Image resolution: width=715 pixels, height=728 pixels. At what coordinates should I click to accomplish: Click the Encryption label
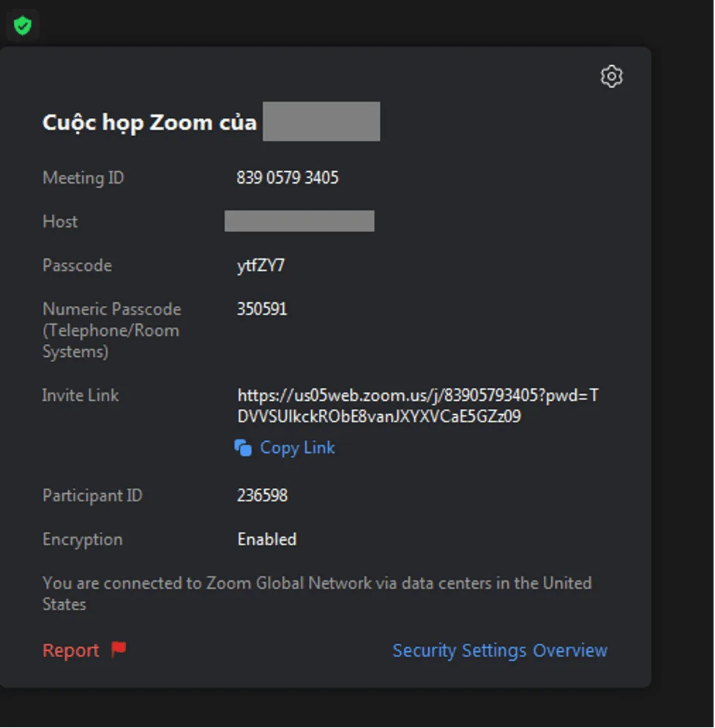[x=83, y=539]
